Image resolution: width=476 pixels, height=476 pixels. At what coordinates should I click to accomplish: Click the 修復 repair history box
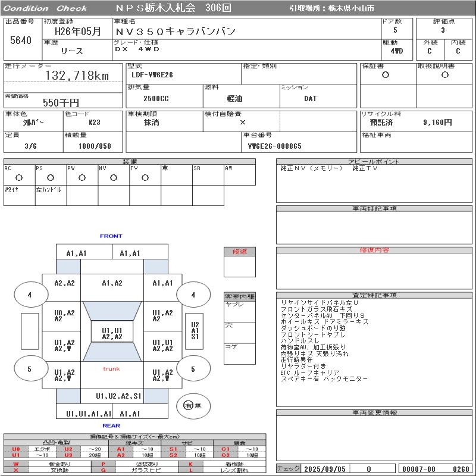240,262
